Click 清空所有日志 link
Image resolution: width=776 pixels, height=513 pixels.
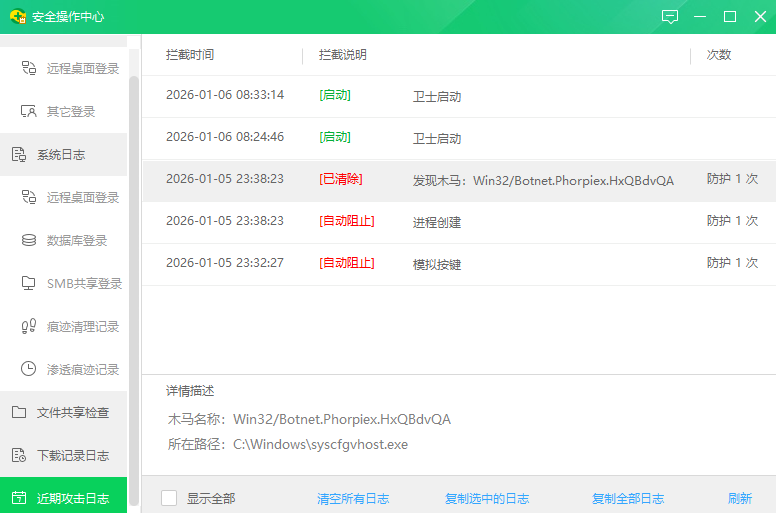[x=353, y=498]
